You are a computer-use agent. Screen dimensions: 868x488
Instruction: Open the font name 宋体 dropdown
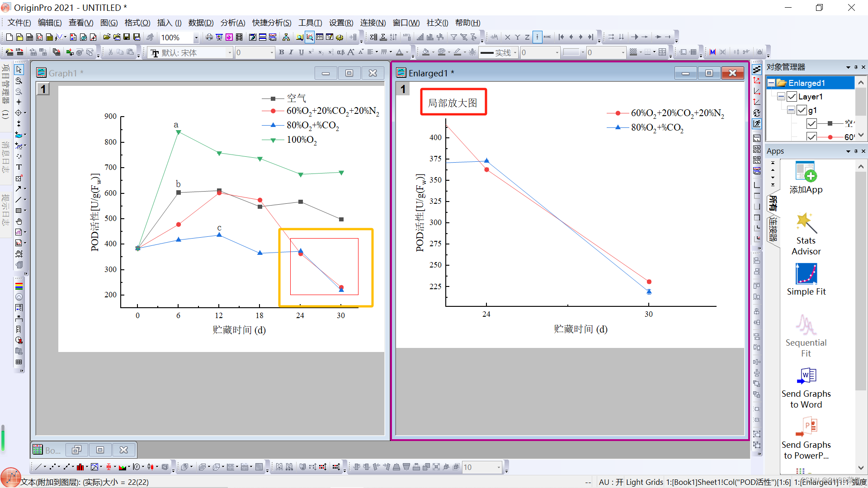tap(229, 53)
